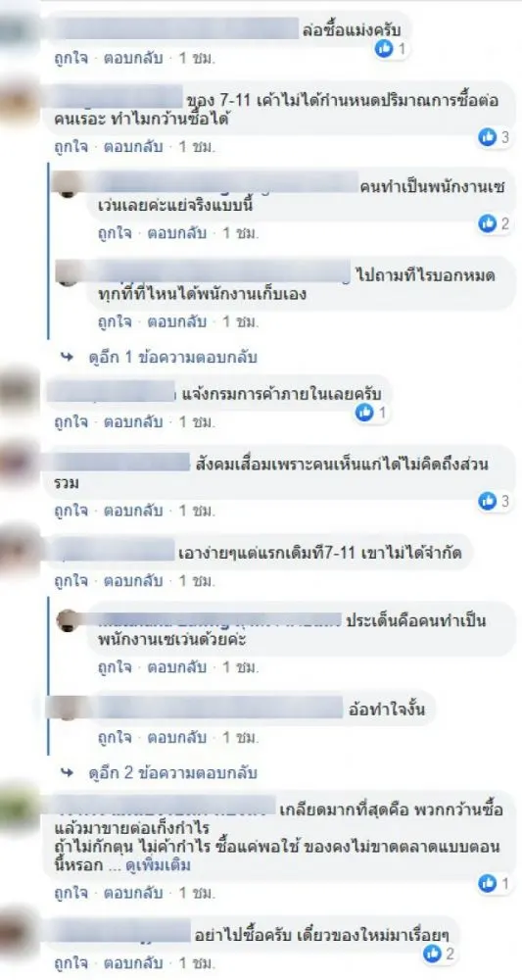Like the 'สังคมเสื่อม' comment using ถูกใจ
Viewport: 522px width, 980px height.
pyautogui.click(x=71, y=510)
